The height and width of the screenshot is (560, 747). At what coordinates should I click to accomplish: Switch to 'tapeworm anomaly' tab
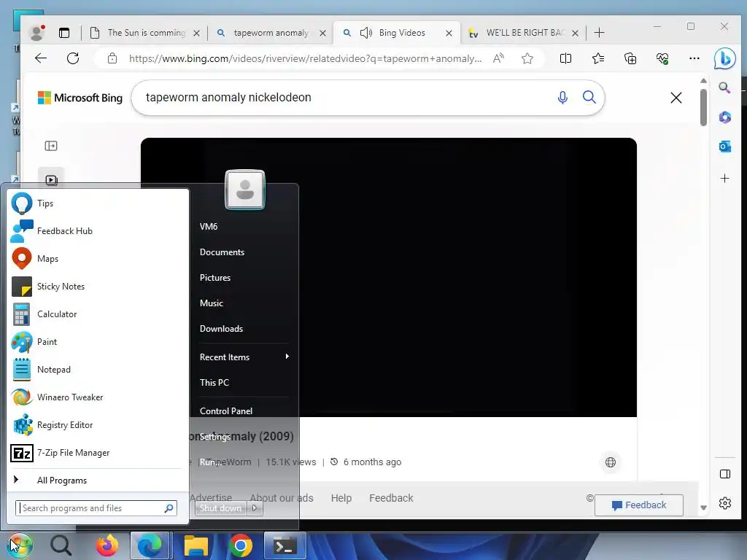[271, 33]
